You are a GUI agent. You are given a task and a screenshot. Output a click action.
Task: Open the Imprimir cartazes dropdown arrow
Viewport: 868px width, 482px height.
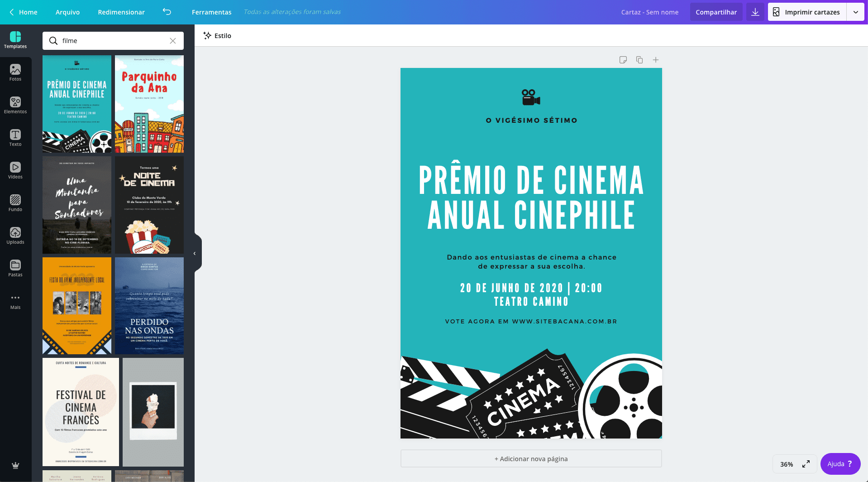(x=856, y=12)
